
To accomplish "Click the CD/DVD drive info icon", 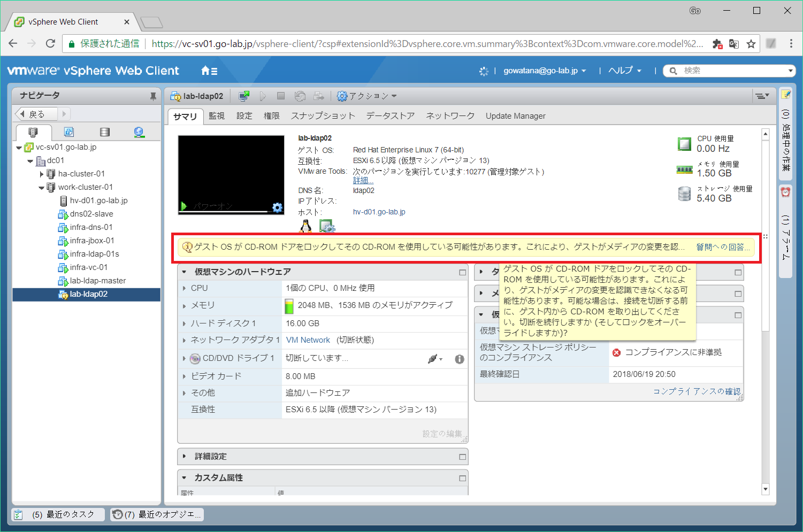I will click(459, 359).
